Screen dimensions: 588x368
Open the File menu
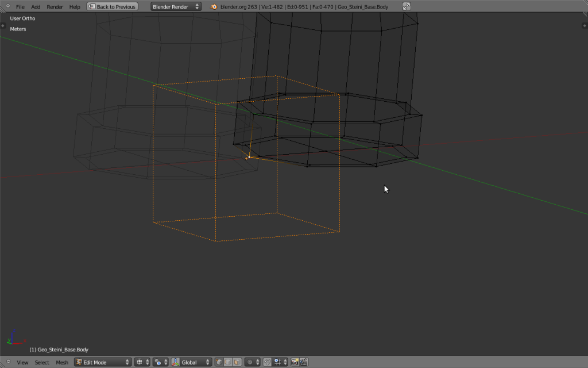click(x=20, y=7)
